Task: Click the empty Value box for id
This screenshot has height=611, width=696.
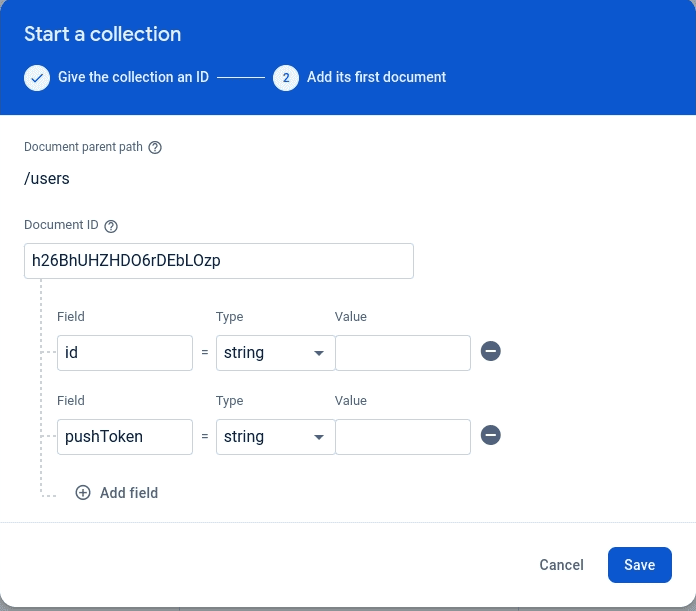Action: (x=402, y=353)
